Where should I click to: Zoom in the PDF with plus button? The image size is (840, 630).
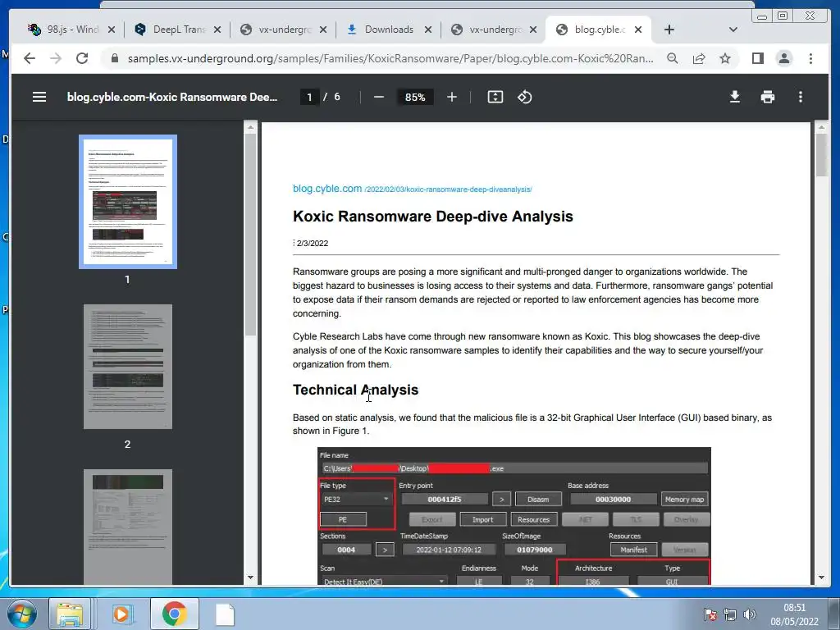452,97
